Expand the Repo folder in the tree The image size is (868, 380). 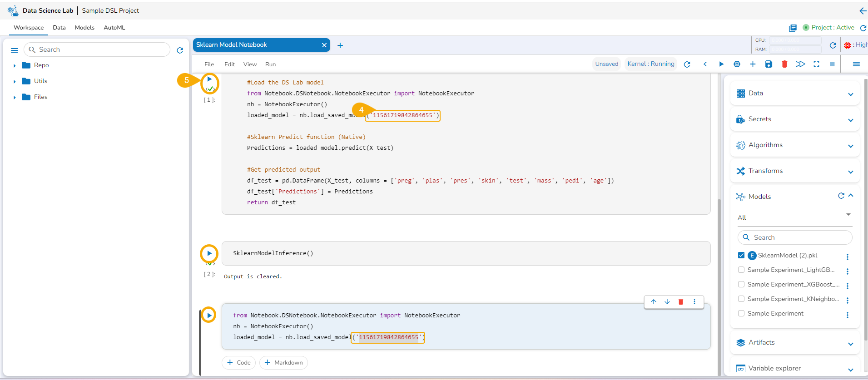pyautogui.click(x=15, y=65)
